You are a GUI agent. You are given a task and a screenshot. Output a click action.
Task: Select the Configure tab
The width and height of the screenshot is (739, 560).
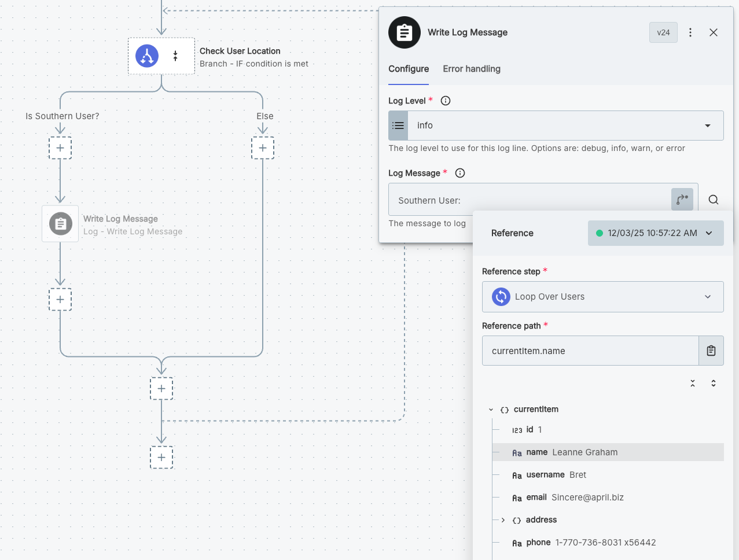[x=409, y=69]
